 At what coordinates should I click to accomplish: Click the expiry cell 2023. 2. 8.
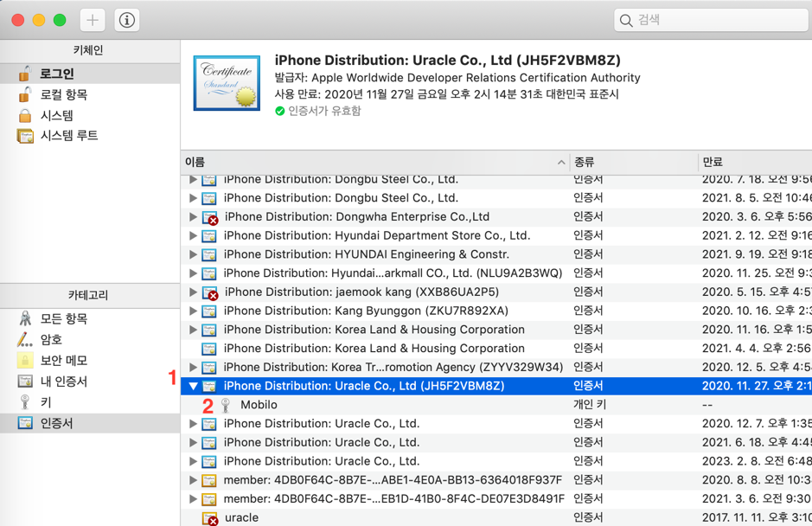pos(757,461)
